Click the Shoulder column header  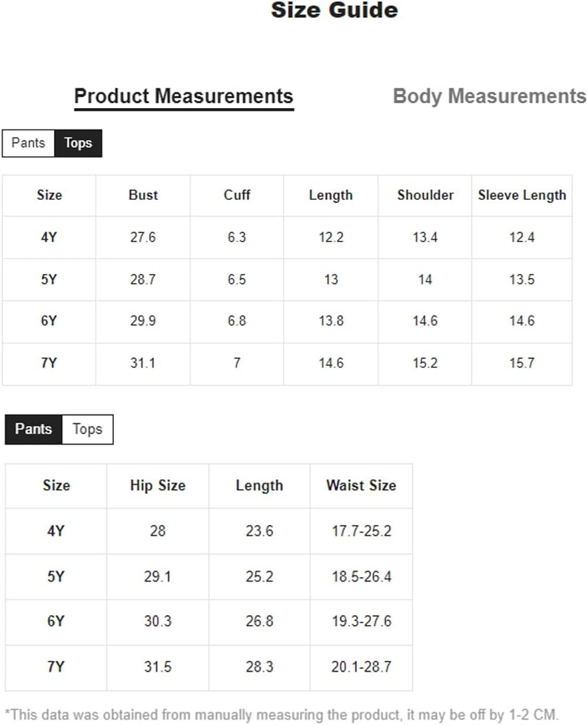click(x=425, y=195)
